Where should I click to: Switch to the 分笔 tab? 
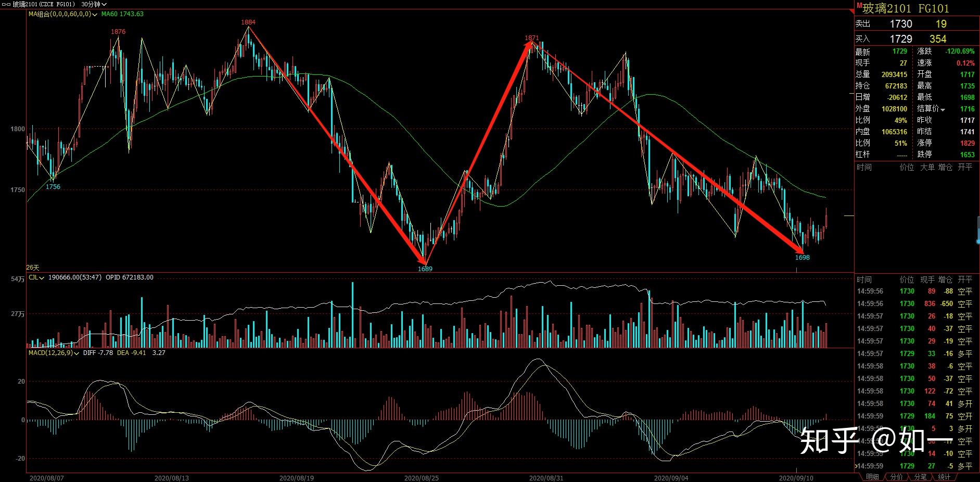point(920,477)
